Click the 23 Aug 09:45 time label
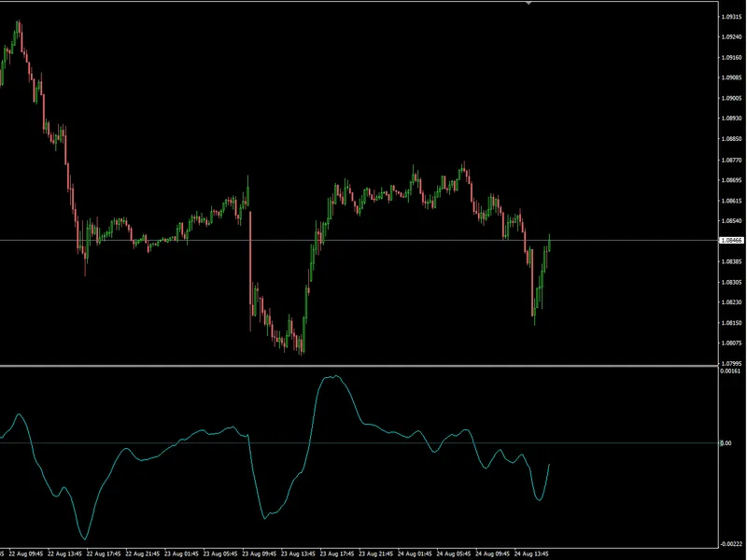Viewport: 747px width, 560px height. tap(260, 554)
